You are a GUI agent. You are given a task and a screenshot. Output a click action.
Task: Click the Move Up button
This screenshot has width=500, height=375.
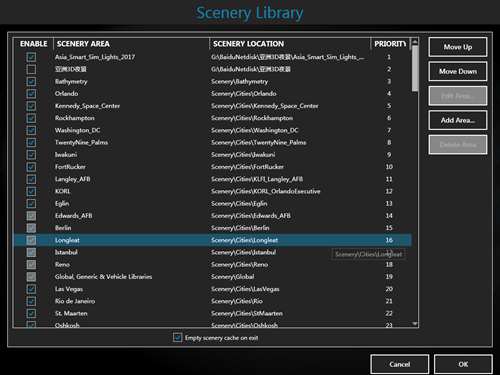click(x=458, y=47)
